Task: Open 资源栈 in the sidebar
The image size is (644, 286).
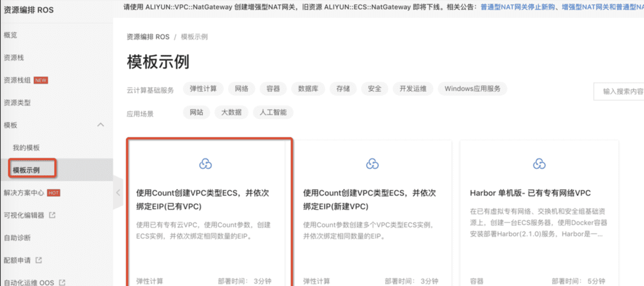Action: (x=14, y=58)
